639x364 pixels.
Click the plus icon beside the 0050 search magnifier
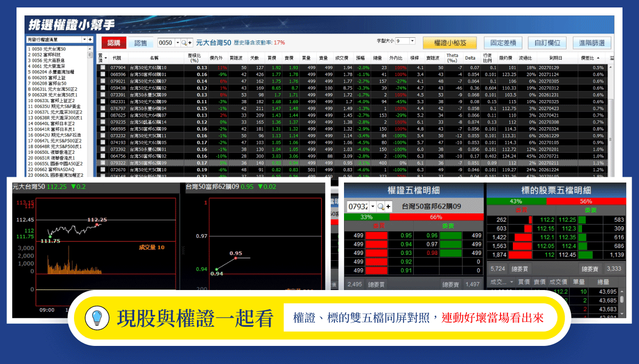[190, 43]
